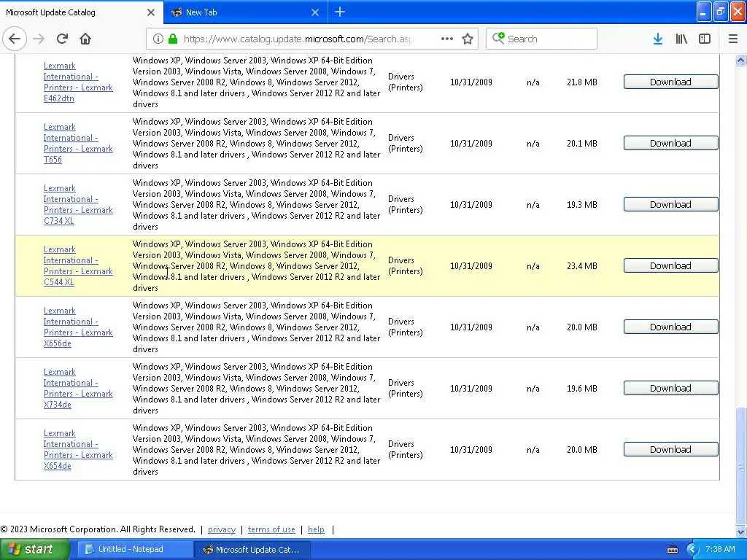Screen dimensions: 747x560
Task: Open the Lexmark E462dtn driver link
Action: [x=78, y=82]
